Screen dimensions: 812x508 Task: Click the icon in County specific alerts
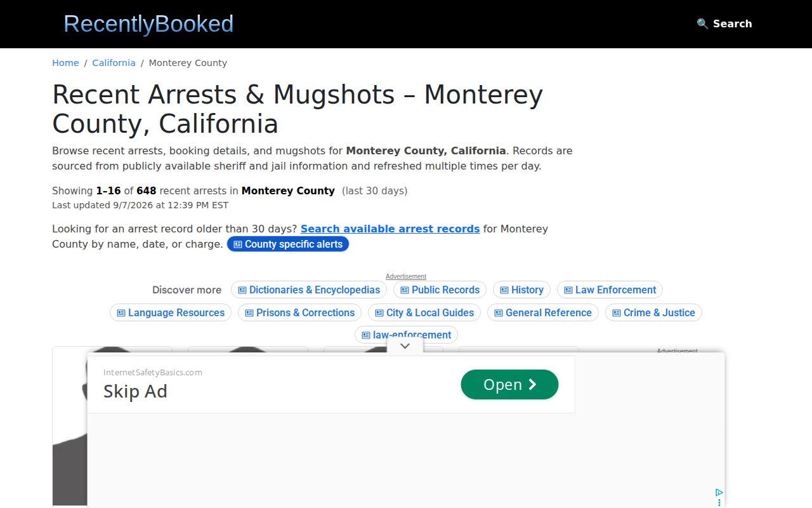(238, 244)
